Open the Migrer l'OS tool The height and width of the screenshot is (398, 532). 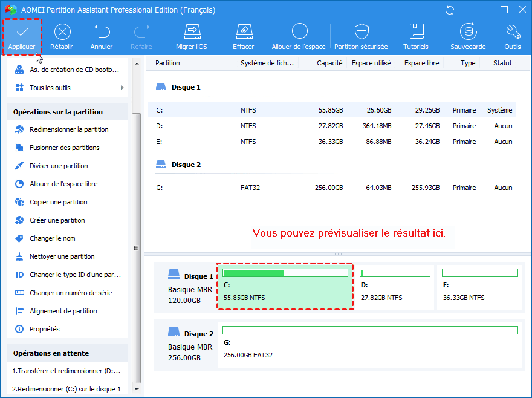tap(192, 37)
